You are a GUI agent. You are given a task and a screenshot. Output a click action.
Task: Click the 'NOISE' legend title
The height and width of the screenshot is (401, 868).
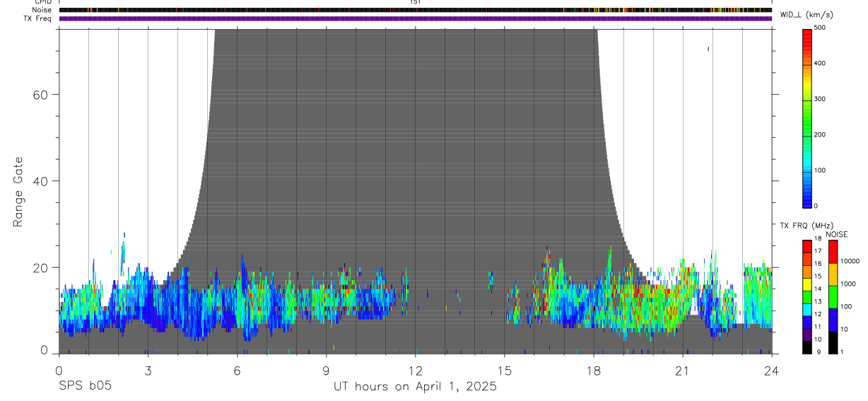[836, 234]
